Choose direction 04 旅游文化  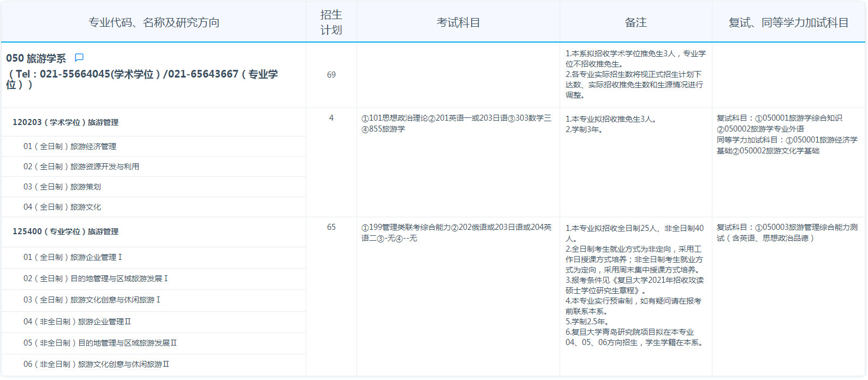(x=62, y=207)
